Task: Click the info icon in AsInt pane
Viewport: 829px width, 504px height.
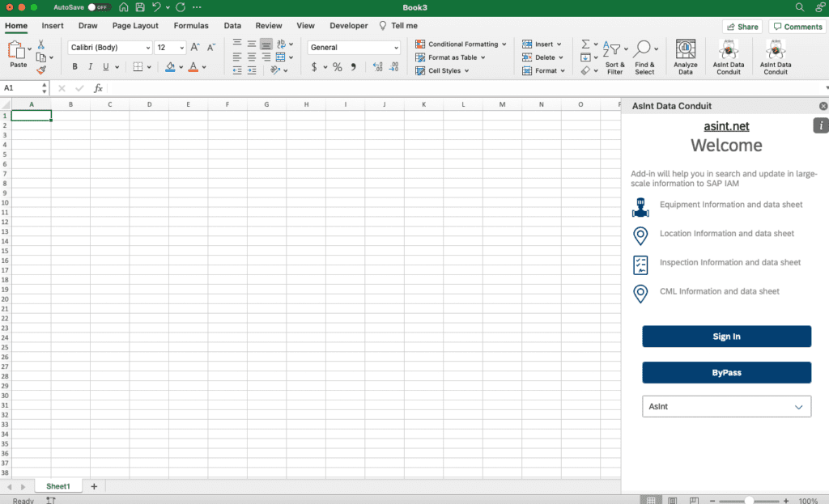Action: pos(821,125)
